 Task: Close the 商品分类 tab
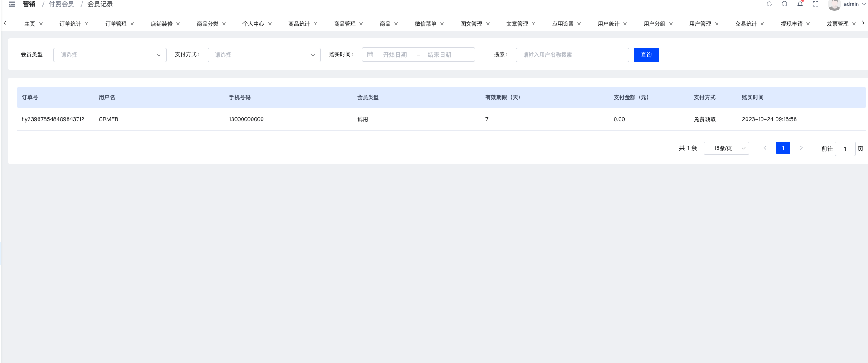[x=224, y=24]
